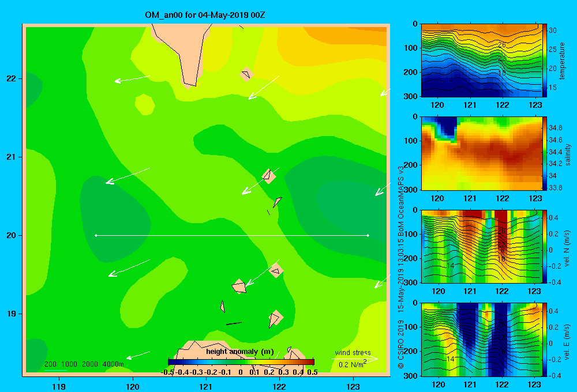
Task: Click the temperature color scale bar
Action: (x=545, y=61)
